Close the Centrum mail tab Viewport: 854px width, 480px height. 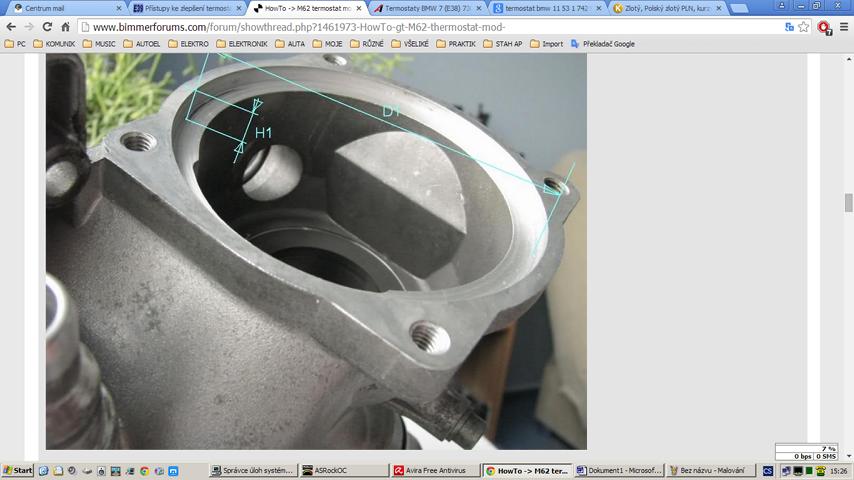(119, 8)
